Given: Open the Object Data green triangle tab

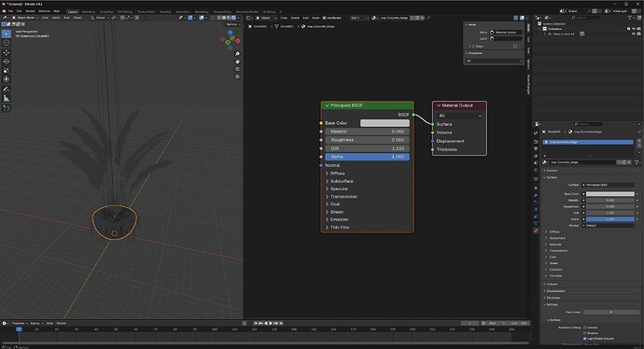Looking at the screenshot, I should 536,223.
